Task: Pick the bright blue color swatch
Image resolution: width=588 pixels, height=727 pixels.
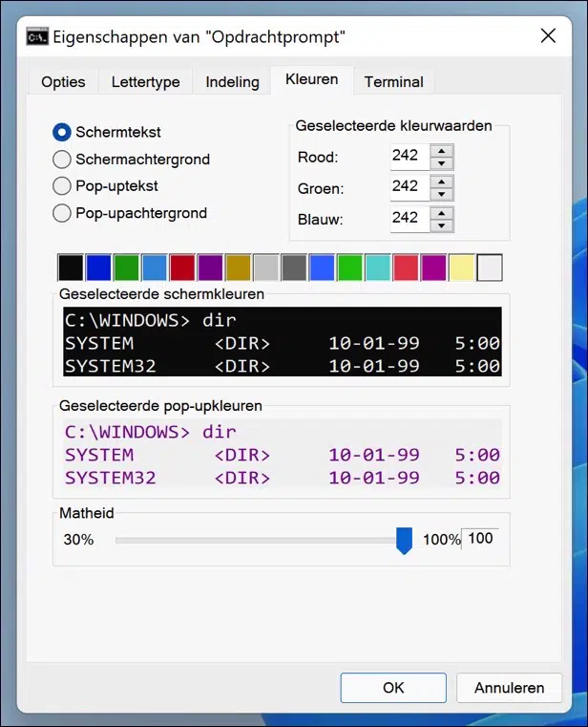Action: point(322,267)
